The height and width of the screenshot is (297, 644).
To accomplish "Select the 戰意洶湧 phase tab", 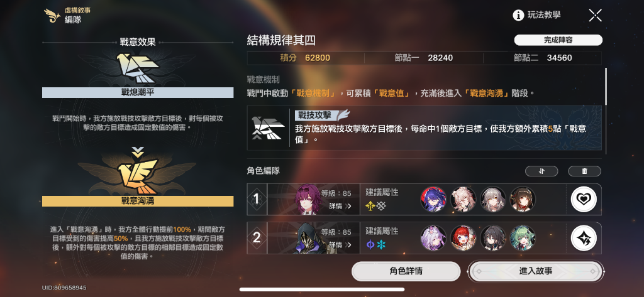I will pyautogui.click(x=138, y=201).
